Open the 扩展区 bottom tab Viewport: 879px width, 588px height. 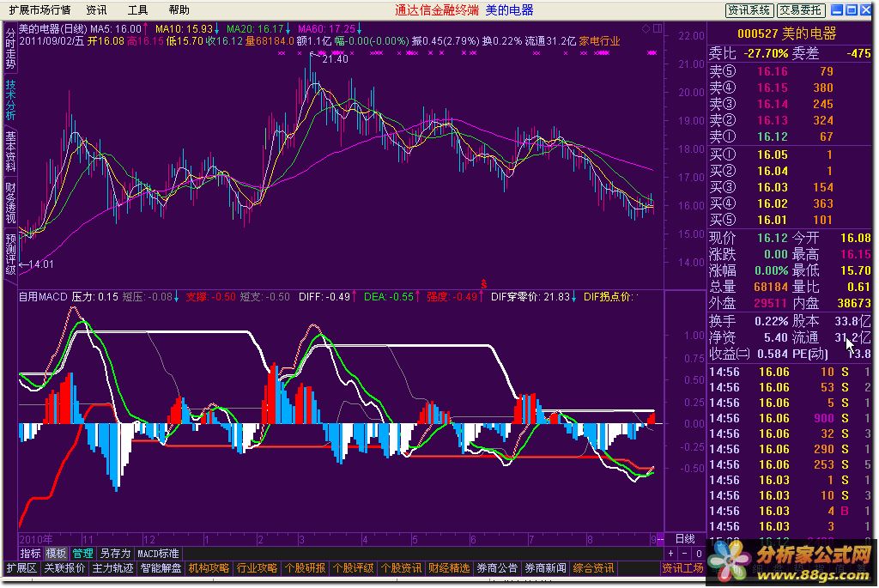pos(21,568)
